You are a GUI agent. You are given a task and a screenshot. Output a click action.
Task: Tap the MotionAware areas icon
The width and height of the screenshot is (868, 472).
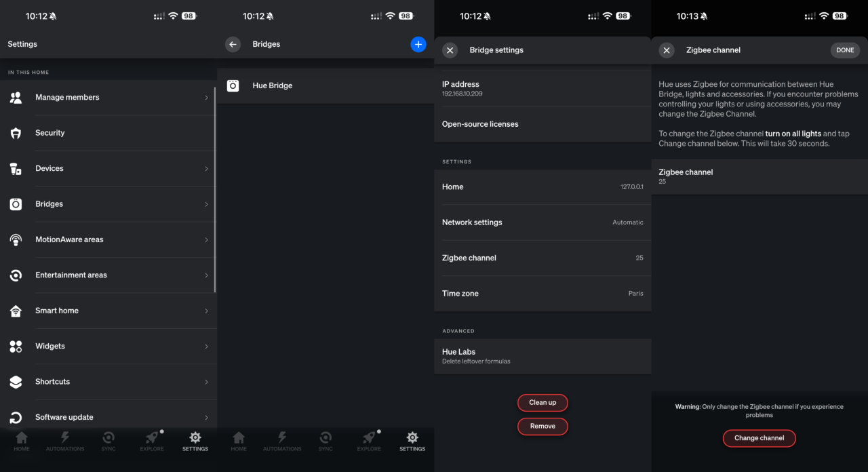coord(16,239)
